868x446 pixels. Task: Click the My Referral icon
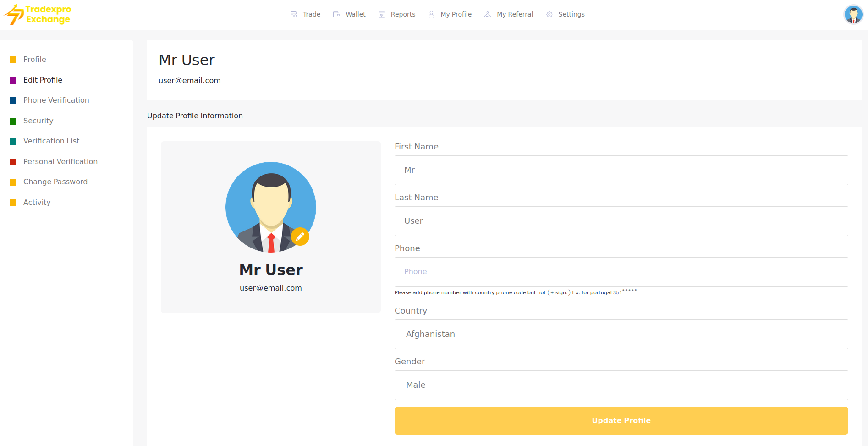coord(488,15)
